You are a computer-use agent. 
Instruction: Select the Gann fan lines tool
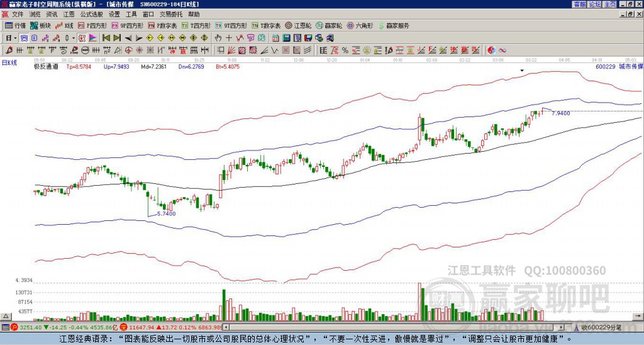point(231,50)
